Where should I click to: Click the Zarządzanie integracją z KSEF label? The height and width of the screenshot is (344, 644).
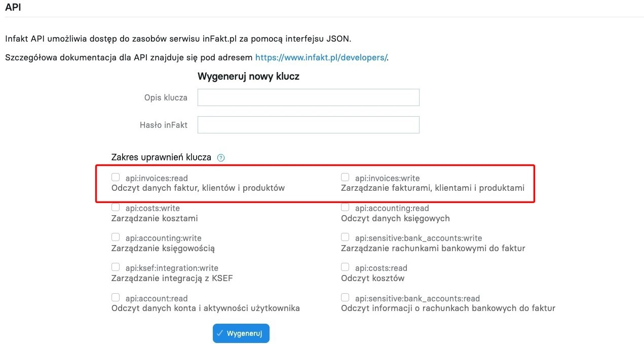172,278
